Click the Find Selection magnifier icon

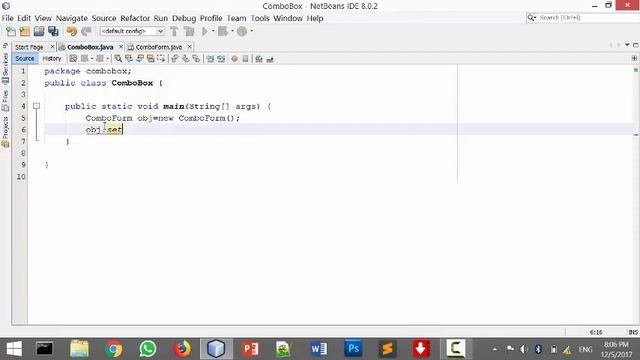(118, 59)
